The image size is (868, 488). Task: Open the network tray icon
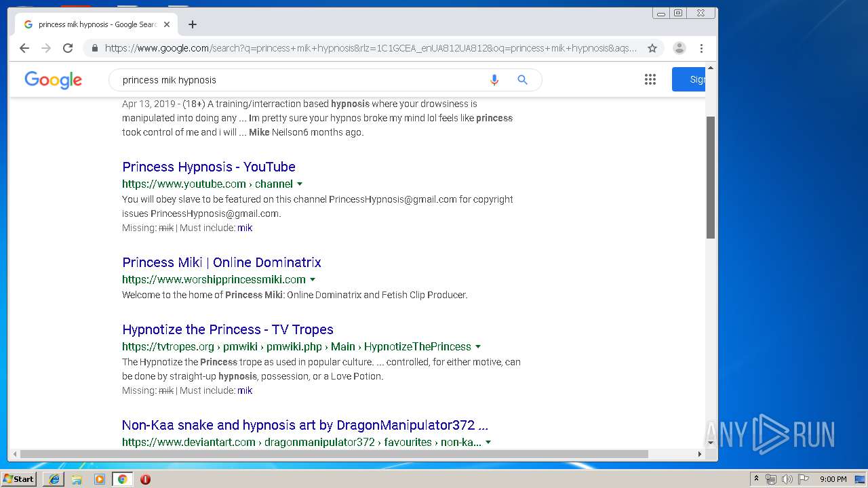[771, 479]
